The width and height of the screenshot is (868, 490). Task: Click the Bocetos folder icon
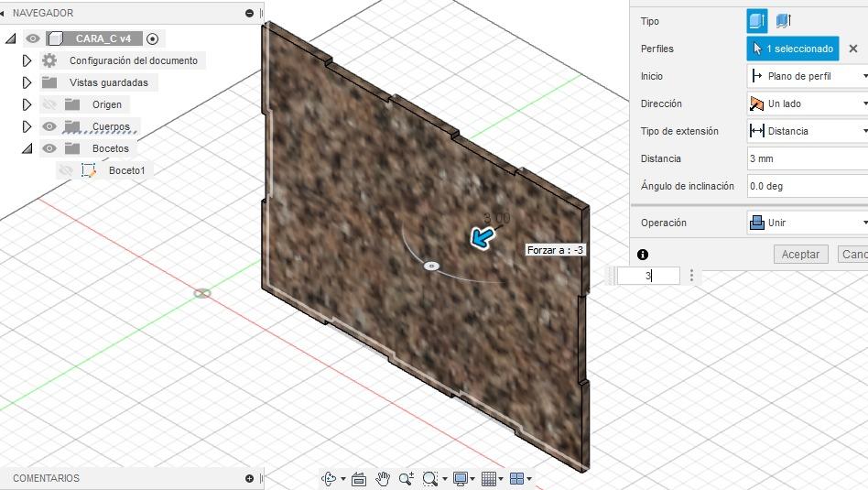(x=72, y=148)
